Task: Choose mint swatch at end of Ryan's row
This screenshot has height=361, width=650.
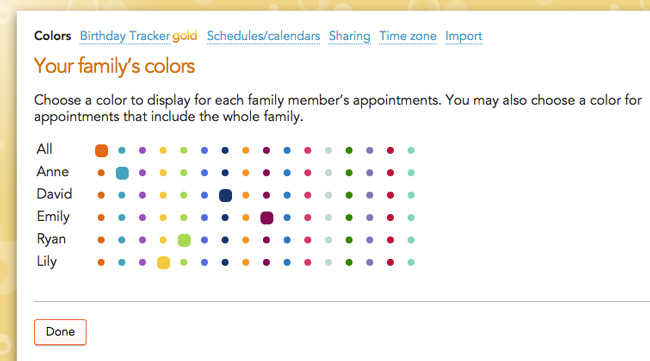Action: point(411,240)
